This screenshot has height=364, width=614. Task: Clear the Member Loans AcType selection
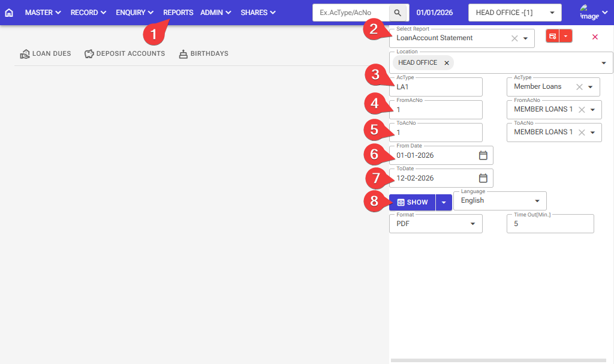pyautogui.click(x=579, y=87)
